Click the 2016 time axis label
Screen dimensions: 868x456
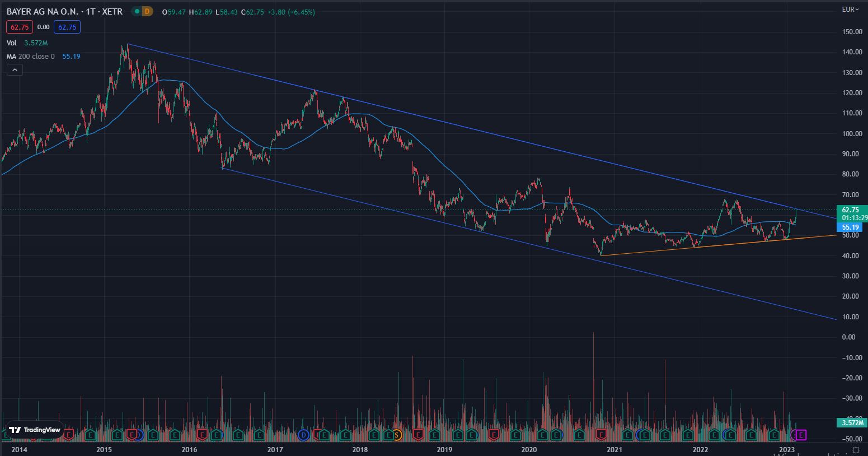point(190,449)
